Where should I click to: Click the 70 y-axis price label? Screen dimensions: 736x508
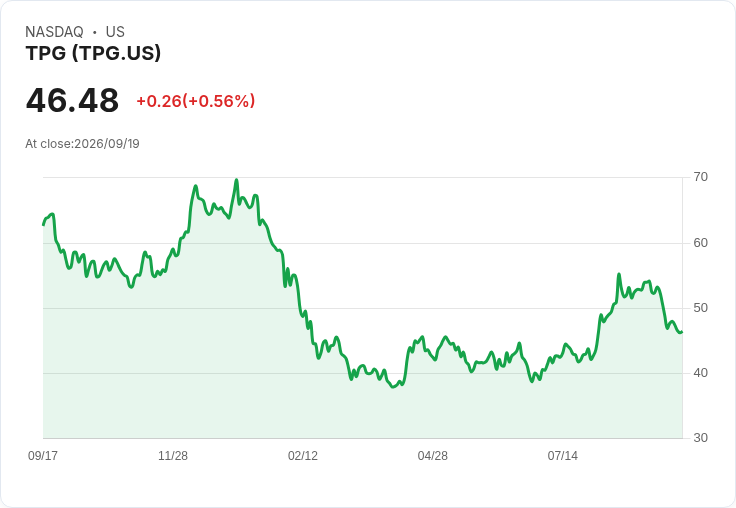click(700, 177)
